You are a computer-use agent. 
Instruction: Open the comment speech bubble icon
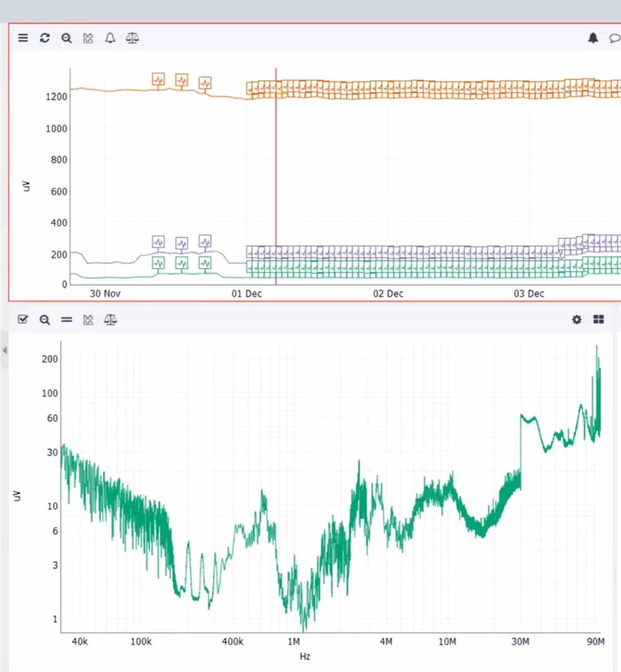614,39
